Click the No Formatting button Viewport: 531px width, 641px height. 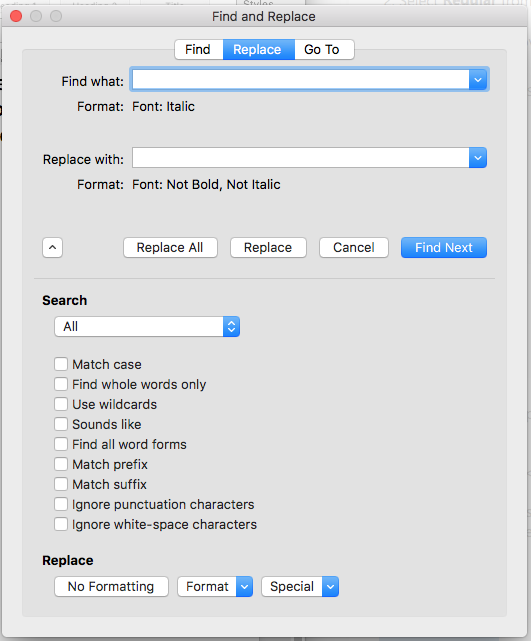(111, 587)
